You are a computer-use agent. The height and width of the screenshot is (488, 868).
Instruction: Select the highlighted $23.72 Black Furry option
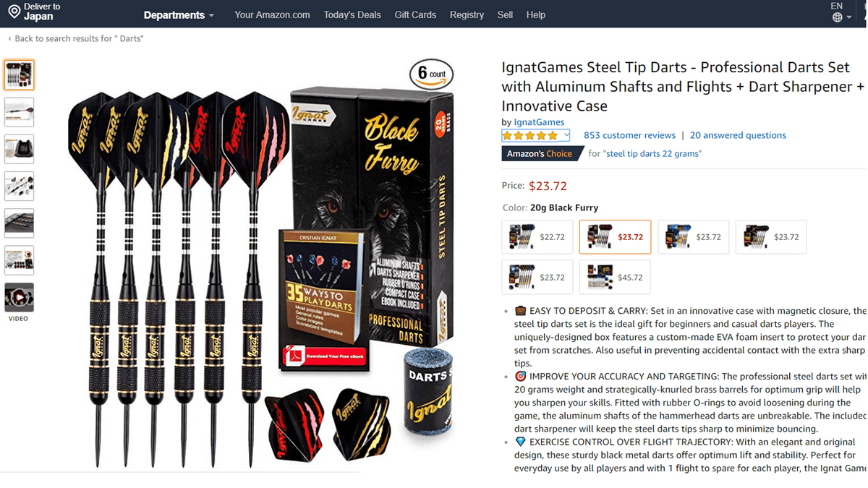[x=615, y=237]
